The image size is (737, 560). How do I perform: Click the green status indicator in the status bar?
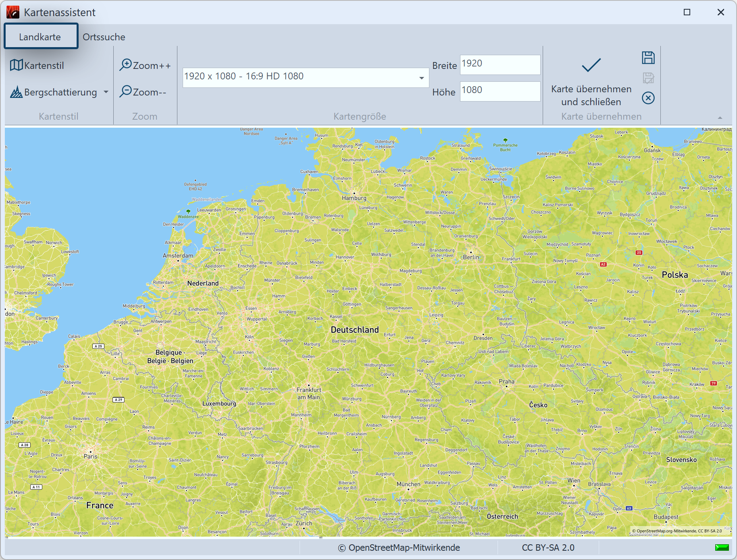coord(722,547)
